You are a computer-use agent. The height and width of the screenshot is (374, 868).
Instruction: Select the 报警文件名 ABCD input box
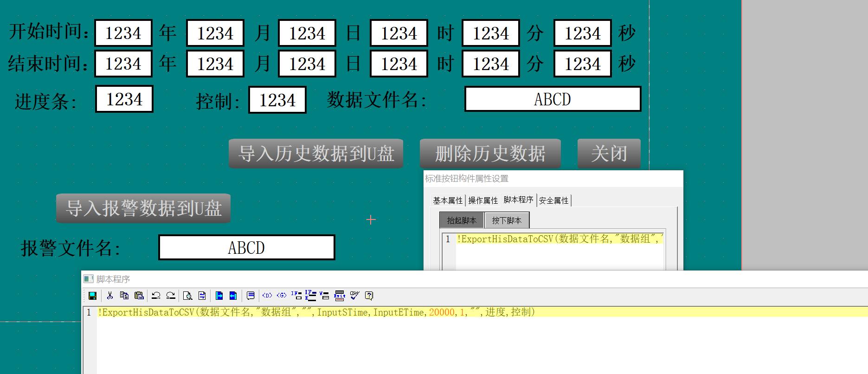click(x=247, y=247)
